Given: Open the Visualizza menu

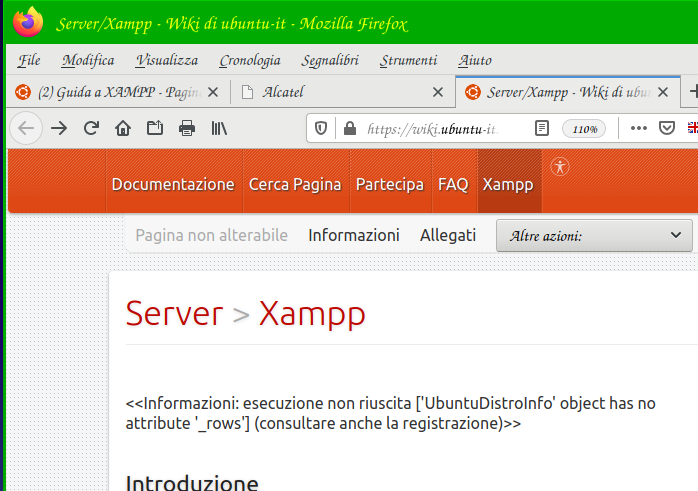Looking at the screenshot, I should 167,60.
